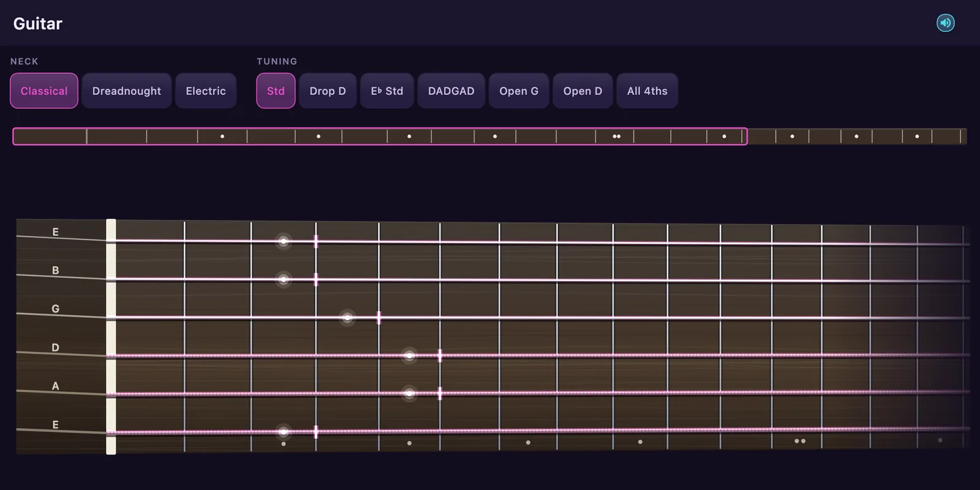The width and height of the screenshot is (980, 490).
Task: Switch neck to Dreadnought
Action: tap(127, 91)
